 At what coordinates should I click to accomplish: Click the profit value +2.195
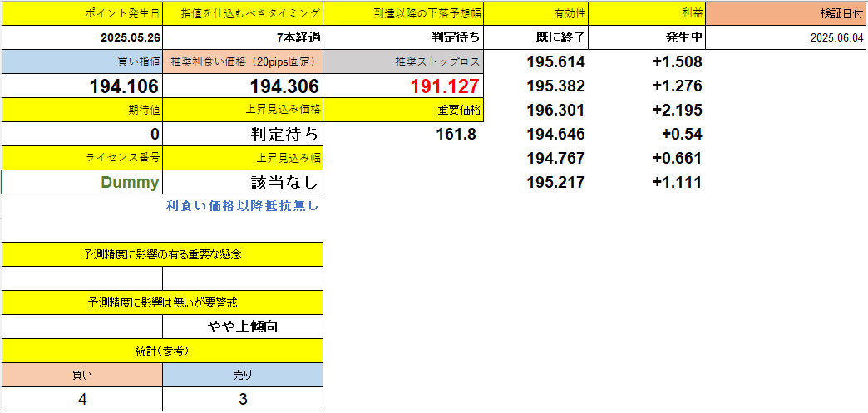[x=678, y=111]
